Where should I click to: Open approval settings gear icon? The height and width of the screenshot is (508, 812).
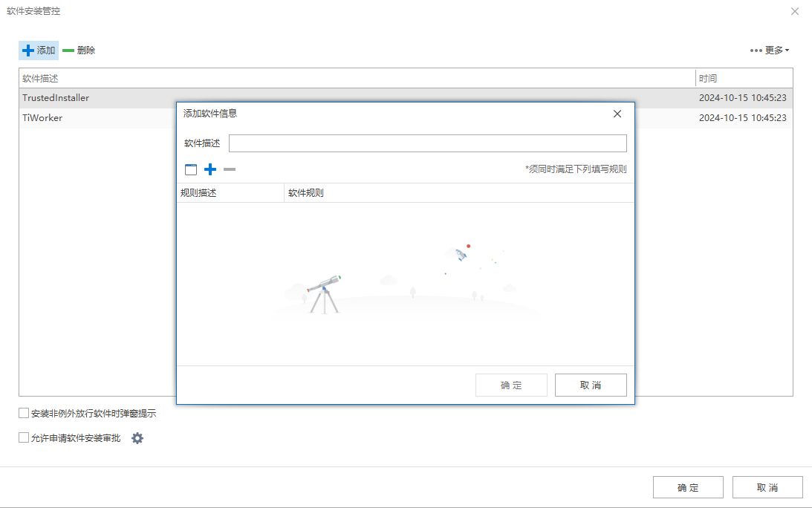[x=137, y=438]
